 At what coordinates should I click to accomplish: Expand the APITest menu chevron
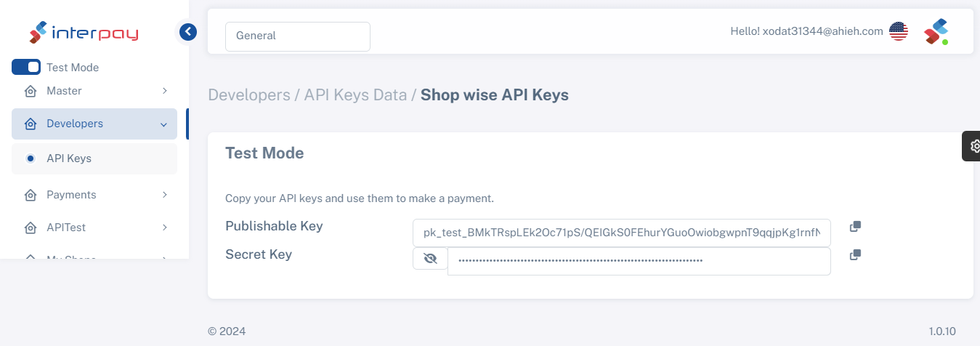tap(165, 228)
